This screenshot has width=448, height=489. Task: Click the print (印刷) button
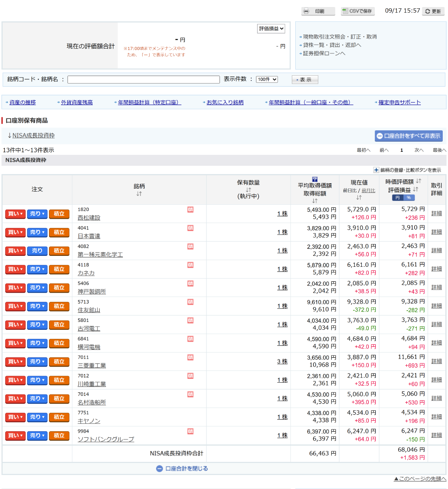click(318, 11)
